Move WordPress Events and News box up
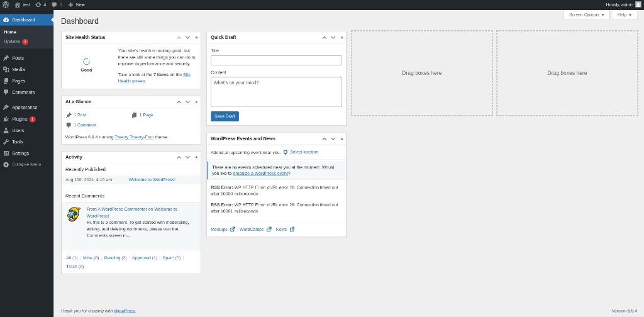The width and height of the screenshot is (644, 317). (x=325, y=139)
